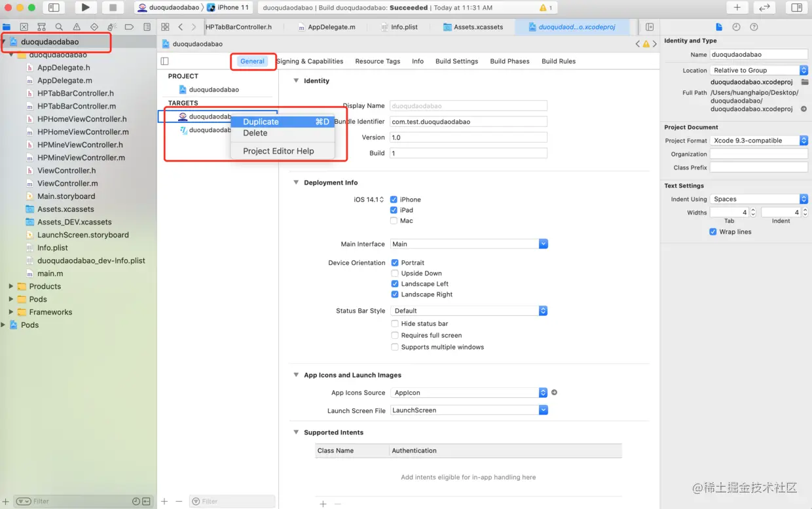
Task: Open the Source Control navigator
Action: click(x=24, y=27)
